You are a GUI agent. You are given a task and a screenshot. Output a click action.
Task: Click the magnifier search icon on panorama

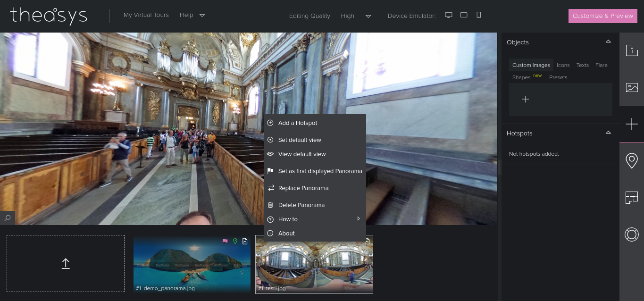pyautogui.click(x=8, y=218)
